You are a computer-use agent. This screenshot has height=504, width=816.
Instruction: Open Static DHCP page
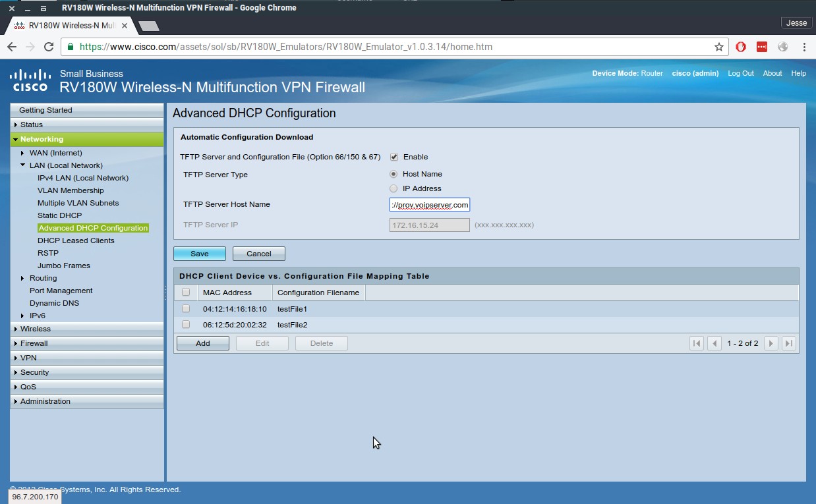(x=60, y=215)
